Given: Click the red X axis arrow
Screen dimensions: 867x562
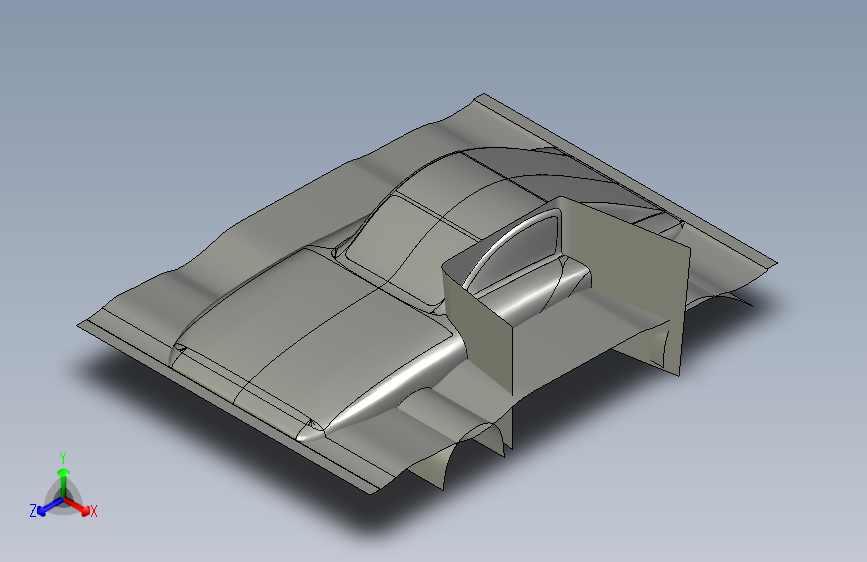Looking at the screenshot, I should [x=77, y=507].
